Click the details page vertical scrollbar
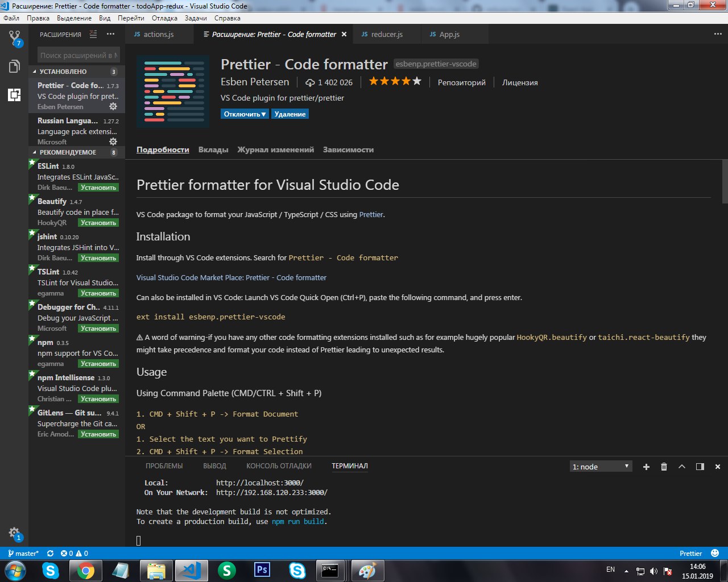 [x=725, y=181]
